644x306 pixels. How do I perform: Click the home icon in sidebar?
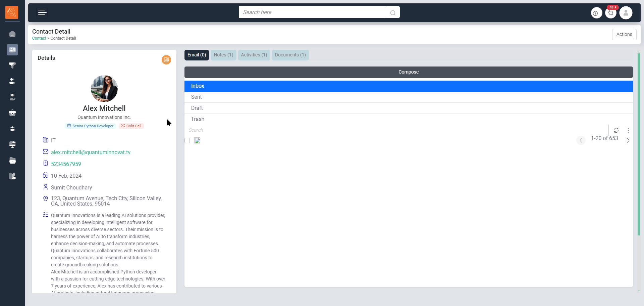coord(12,34)
